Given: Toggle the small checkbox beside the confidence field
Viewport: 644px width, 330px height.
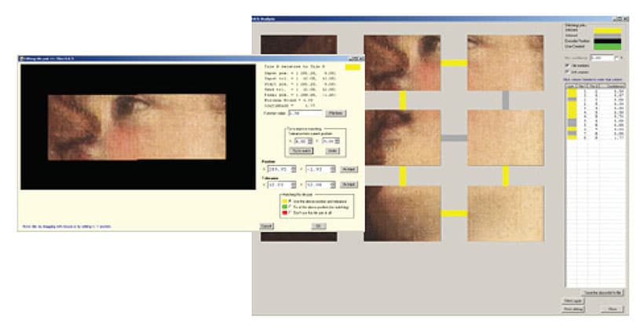Looking at the screenshot, I should click(617, 58).
